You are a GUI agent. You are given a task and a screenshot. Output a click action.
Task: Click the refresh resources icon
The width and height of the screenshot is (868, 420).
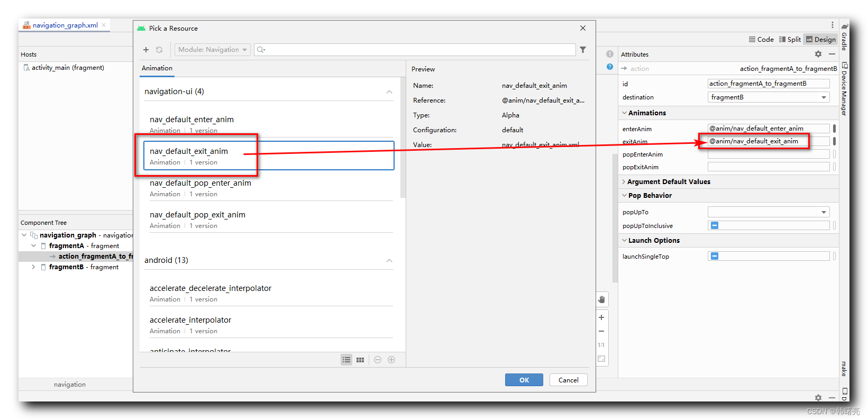(x=159, y=50)
